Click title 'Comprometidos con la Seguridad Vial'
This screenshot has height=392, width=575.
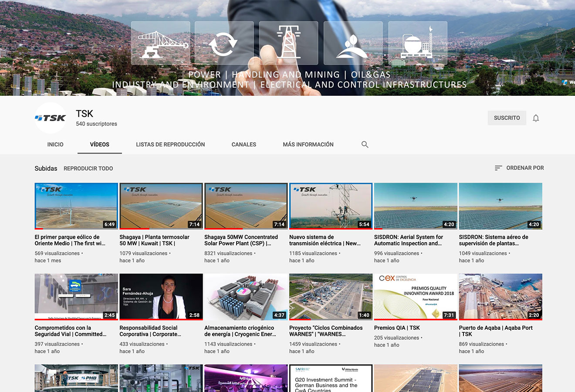[x=71, y=331]
